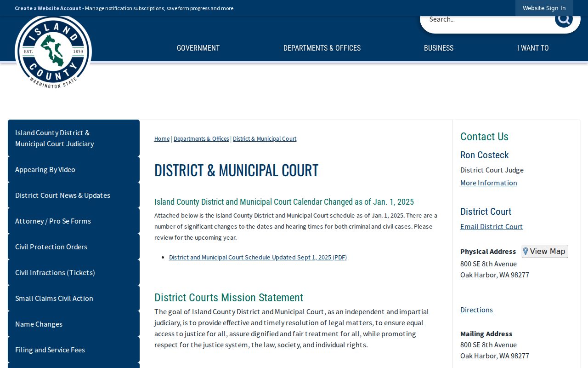This screenshot has width=588, height=368.
Task: Open the Departments & Offices menu
Action: (322, 48)
